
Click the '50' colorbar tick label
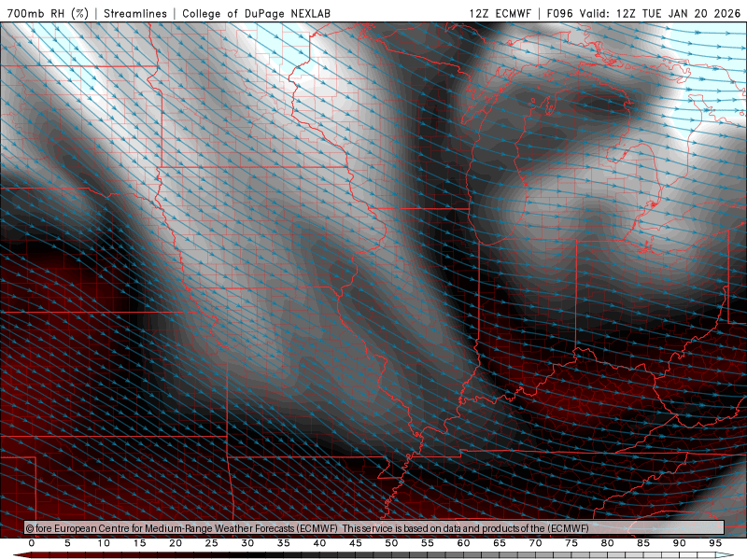391,543
